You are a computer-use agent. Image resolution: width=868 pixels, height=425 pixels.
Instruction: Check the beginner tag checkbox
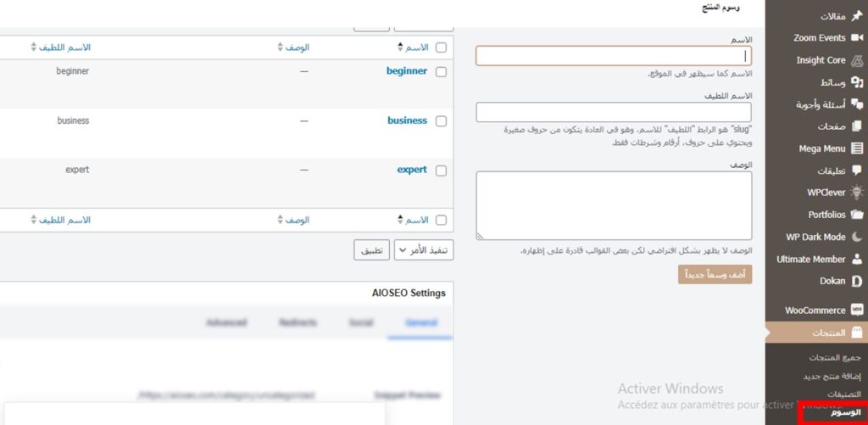click(441, 72)
